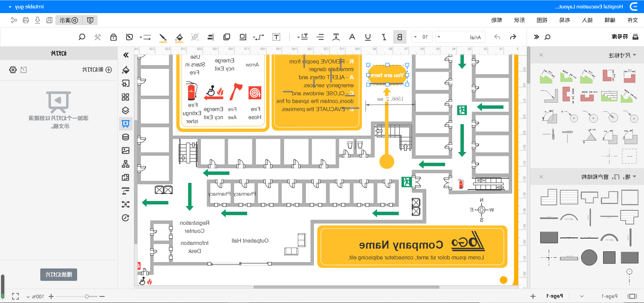
Task: Select the highlighted slides panel icon
Action: (125, 124)
